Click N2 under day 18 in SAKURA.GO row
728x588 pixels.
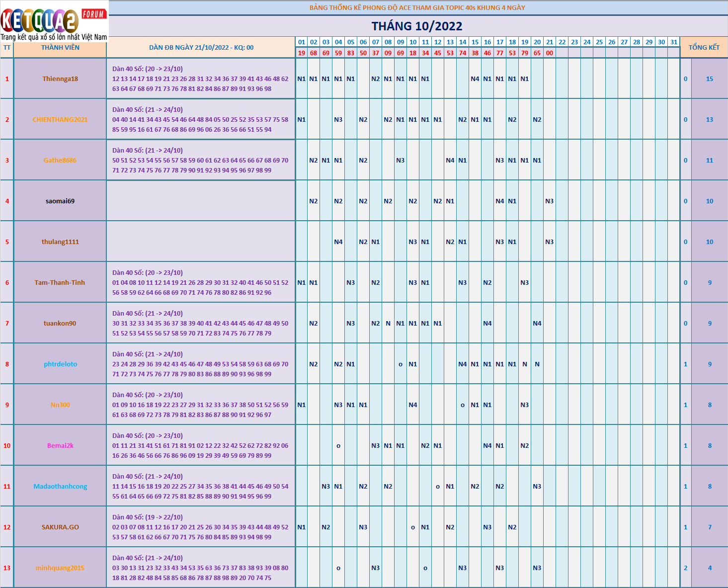(512, 527)
